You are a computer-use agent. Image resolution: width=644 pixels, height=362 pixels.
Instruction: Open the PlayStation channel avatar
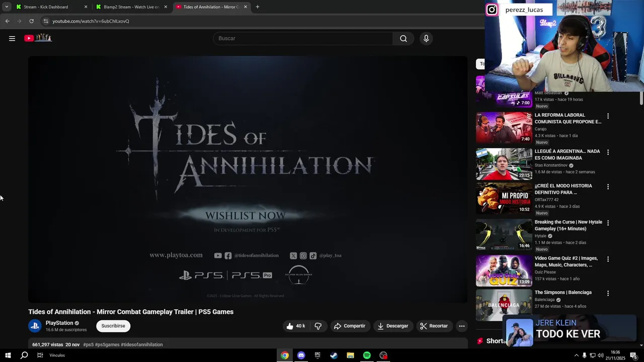coord(35,326)
